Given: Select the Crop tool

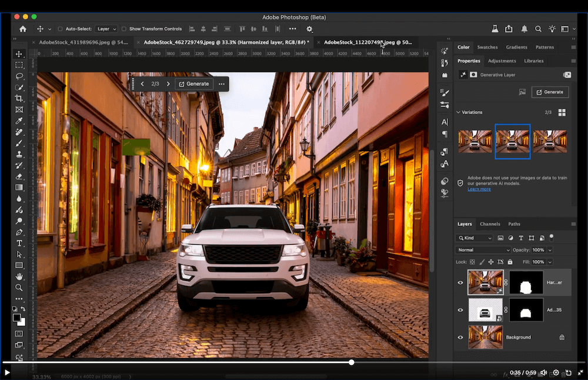Looking at the screenshot, I should [19, 98].
